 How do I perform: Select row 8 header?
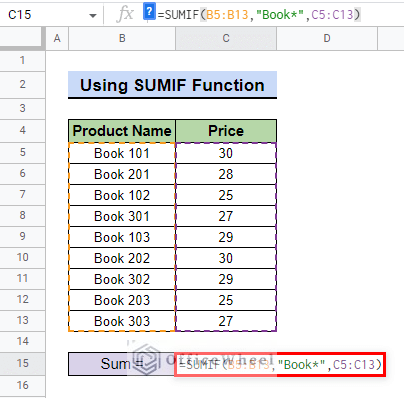click(x=22, y=216)
